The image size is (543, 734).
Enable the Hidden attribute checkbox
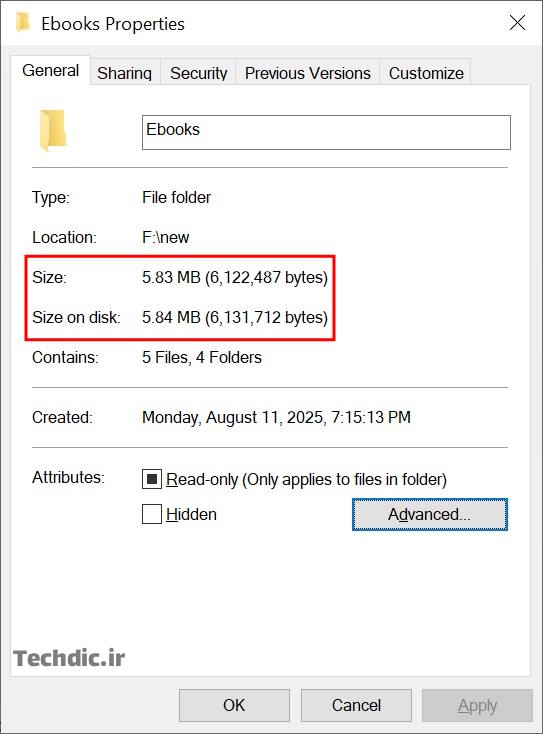[152, 514]
